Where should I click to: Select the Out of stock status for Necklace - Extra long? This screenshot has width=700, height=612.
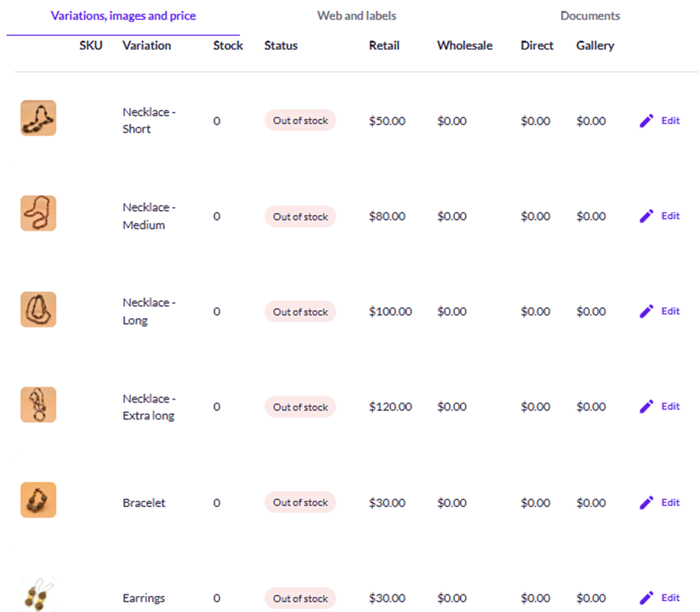pyautogui.click(x=300, y=406)
